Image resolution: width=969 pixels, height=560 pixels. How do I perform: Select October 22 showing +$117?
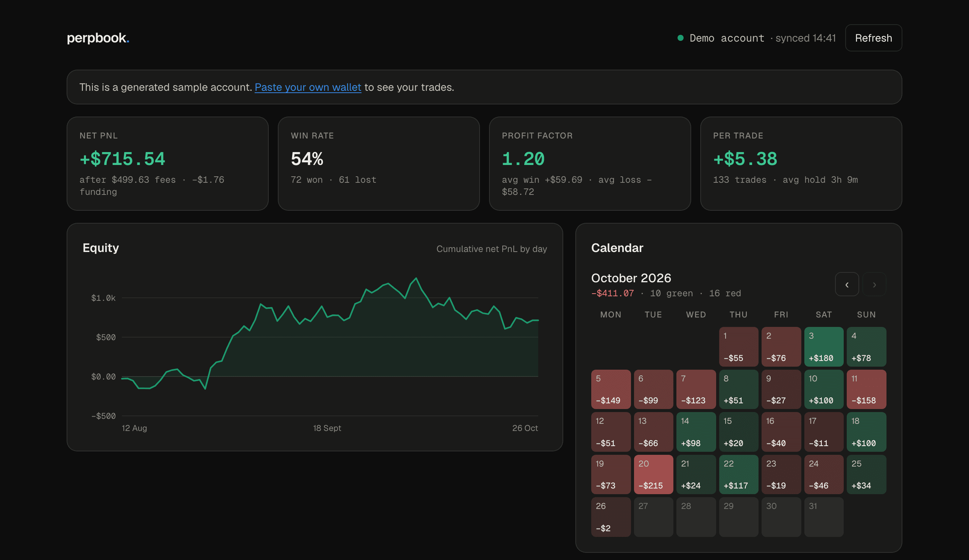point(738,474)
